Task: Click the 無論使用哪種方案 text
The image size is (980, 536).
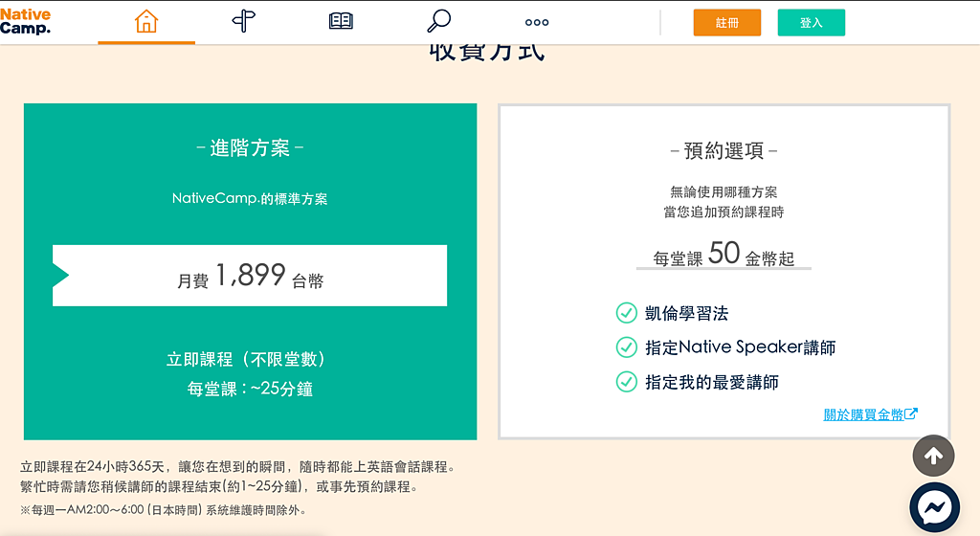Action: point(724,191)
